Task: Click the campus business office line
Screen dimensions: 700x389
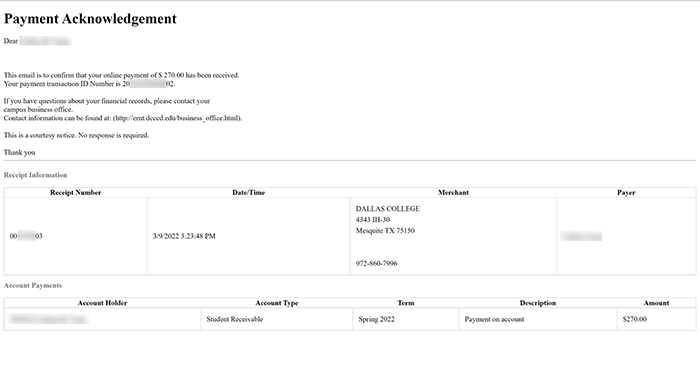Action: pos(38,110)
